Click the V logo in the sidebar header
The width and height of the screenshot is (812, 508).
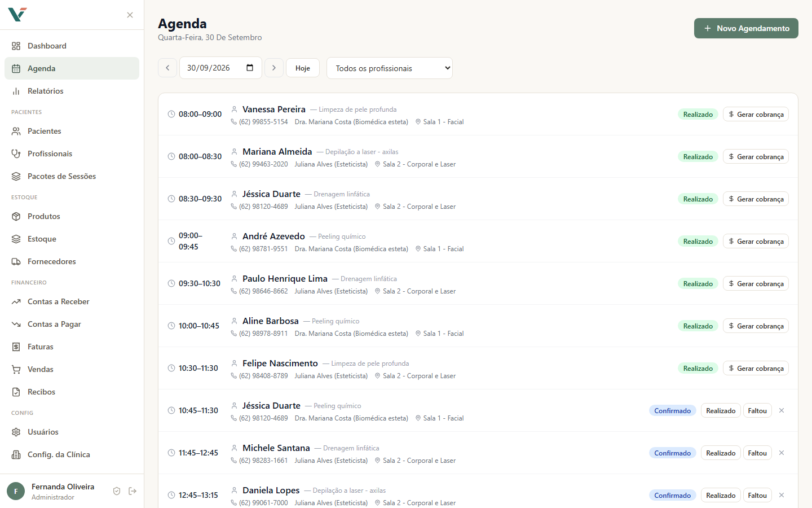click(17, 15)
